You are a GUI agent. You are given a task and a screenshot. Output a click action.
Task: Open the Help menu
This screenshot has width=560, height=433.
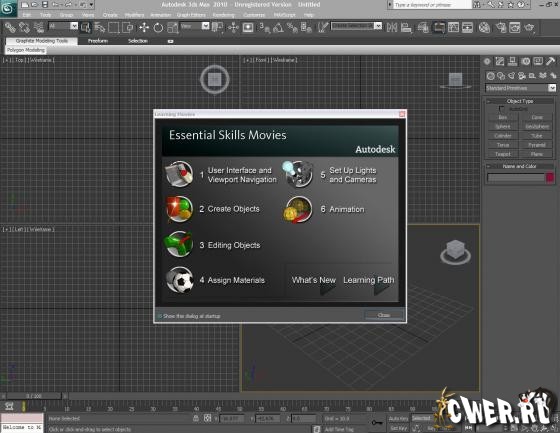(x=309, y=15)
